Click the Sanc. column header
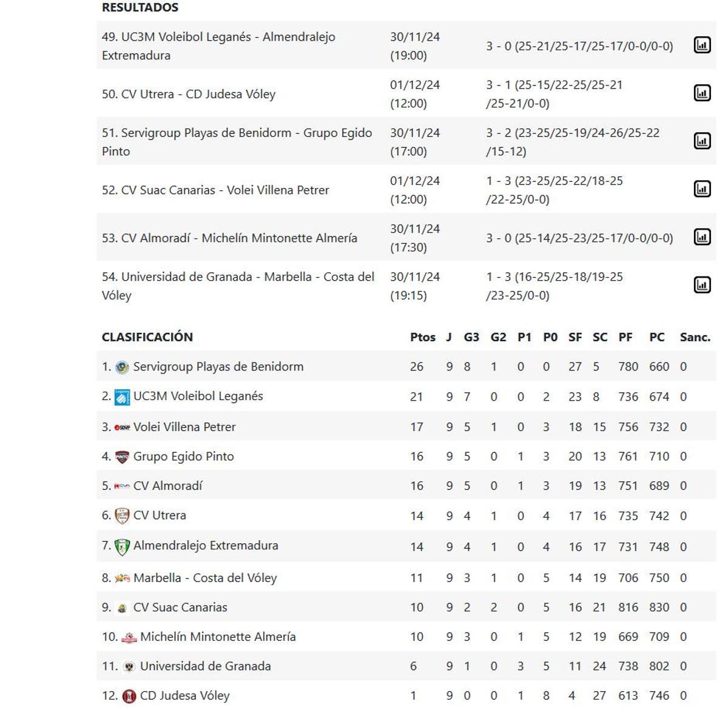The height and width of the screenshot is (716, 728). pos(696,337)
